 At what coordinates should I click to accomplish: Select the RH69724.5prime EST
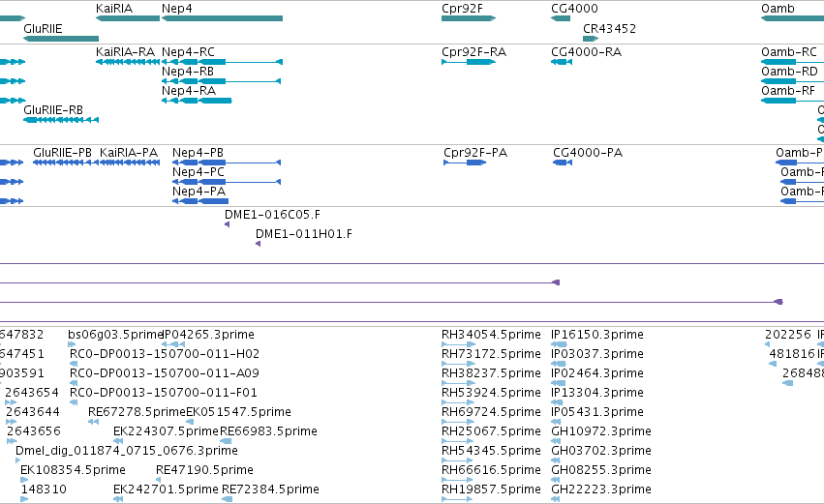tap(458, 422)
